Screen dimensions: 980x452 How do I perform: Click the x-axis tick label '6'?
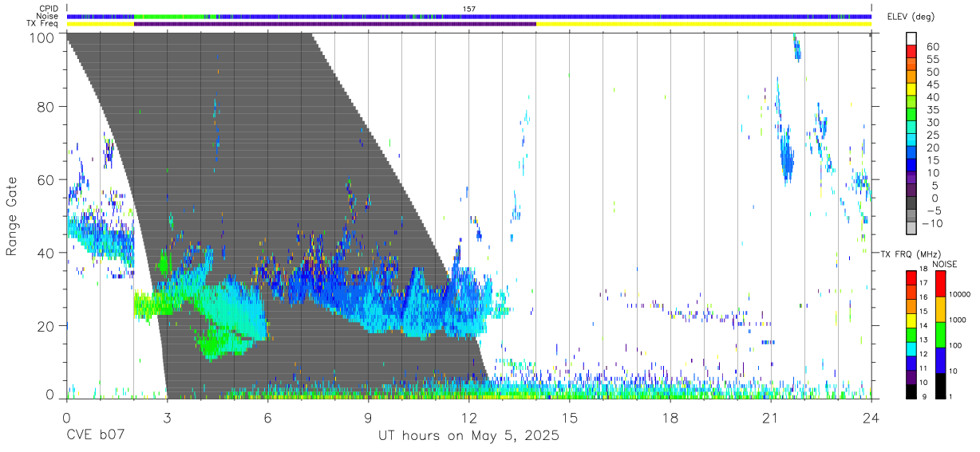pos(268,416)
